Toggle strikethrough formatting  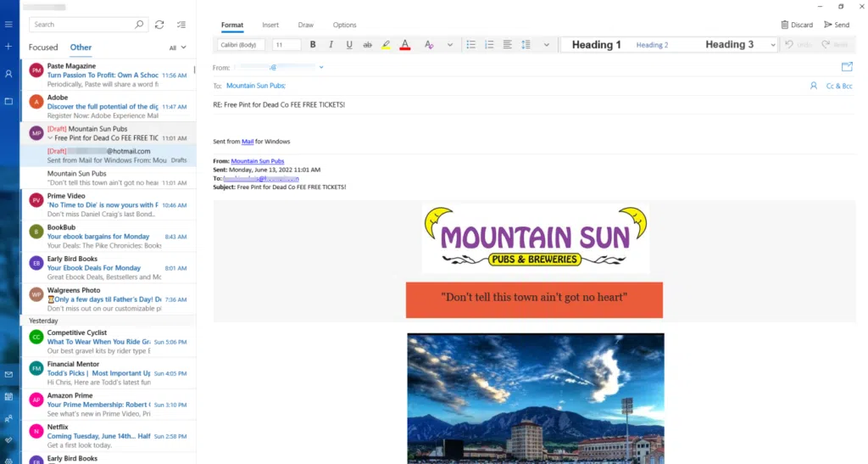tap(368, 45)
